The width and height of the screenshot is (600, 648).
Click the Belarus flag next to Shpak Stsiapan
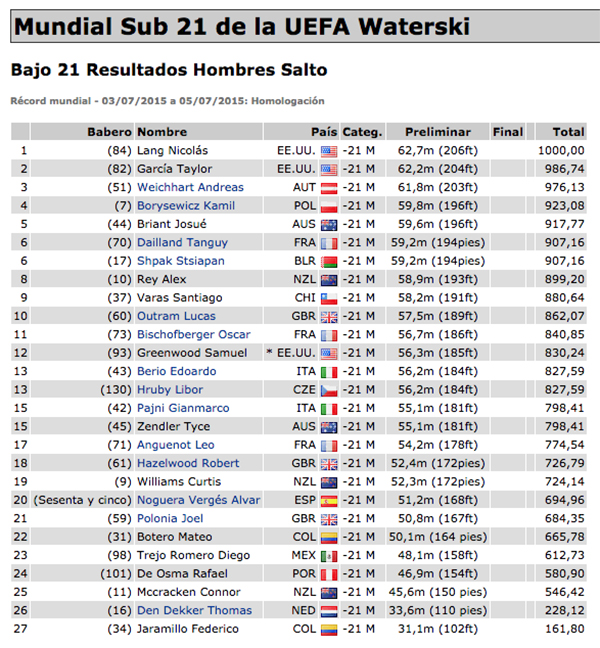[330, 261]
